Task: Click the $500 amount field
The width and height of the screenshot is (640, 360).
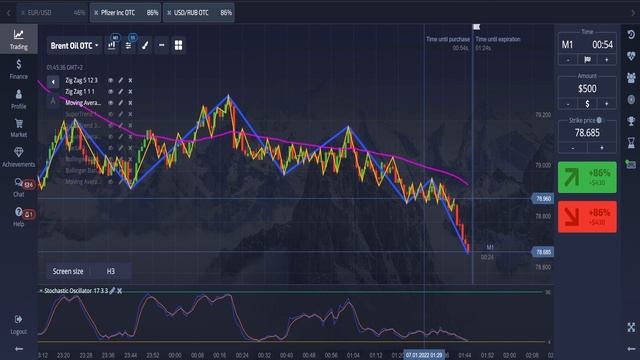Action: coord(587,89)
